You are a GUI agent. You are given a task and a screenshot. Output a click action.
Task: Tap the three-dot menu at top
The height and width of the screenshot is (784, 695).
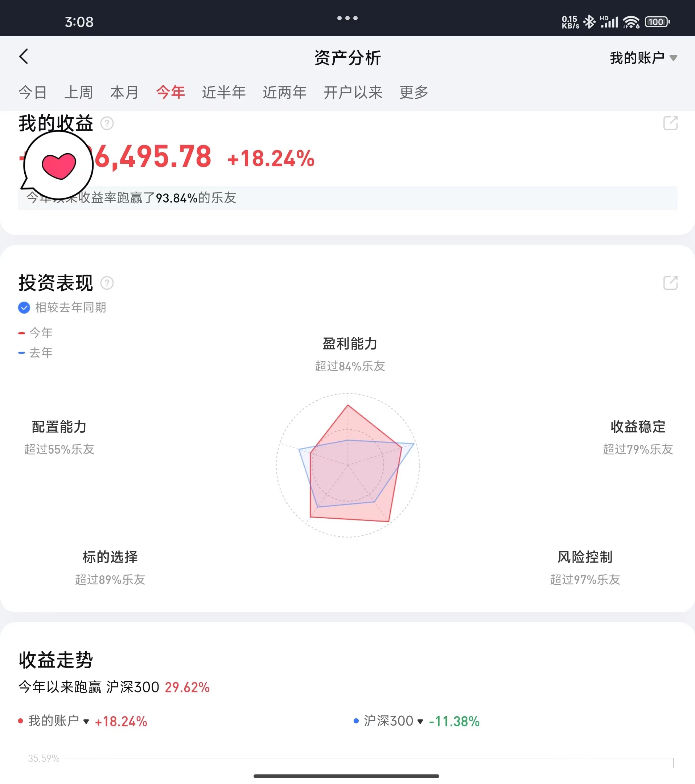[347, 18]
